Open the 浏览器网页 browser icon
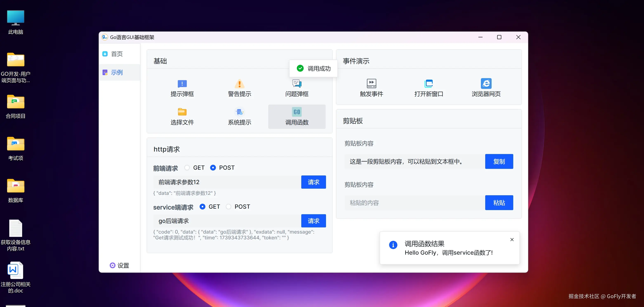Viewport: 644px width, 307px height. pos(486,84)
